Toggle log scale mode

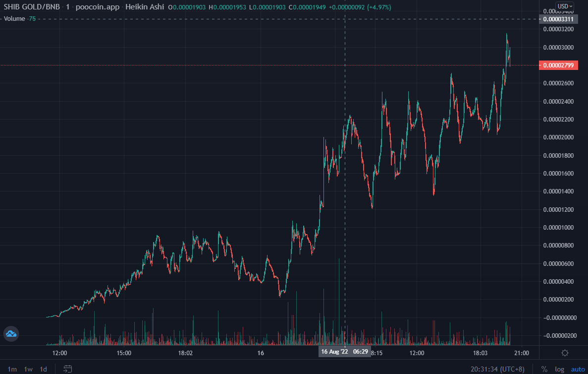[559, 369]
